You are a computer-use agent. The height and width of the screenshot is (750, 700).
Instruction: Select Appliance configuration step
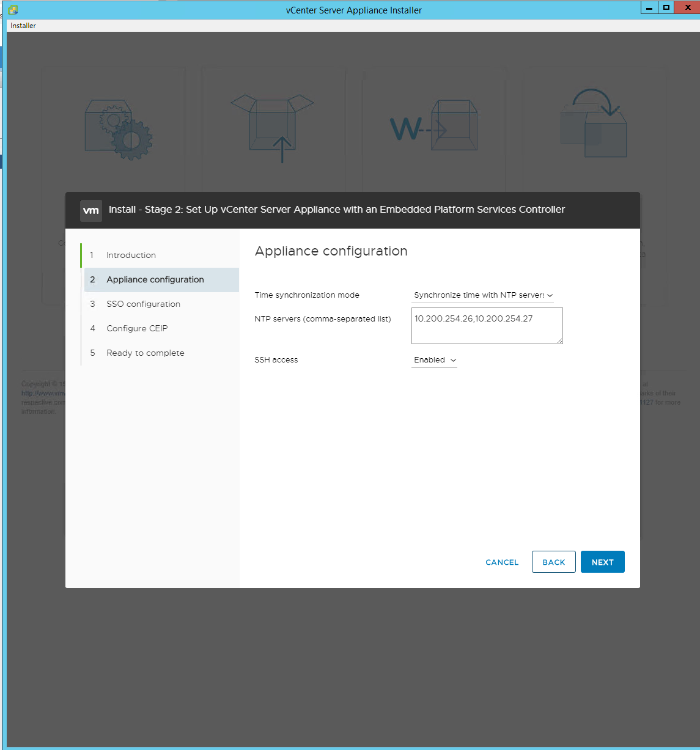tap(155, 280)
